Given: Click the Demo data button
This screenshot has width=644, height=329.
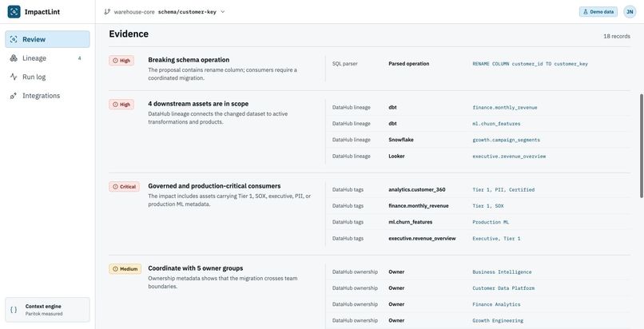Looking at the screenshot, I should click(x=598, y=12).
